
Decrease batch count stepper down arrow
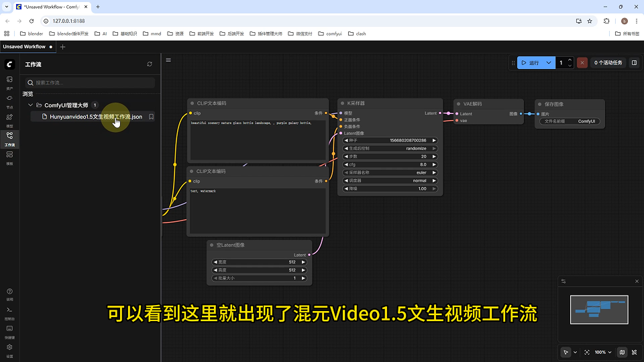pyautogui.click(x=570, y=65)
